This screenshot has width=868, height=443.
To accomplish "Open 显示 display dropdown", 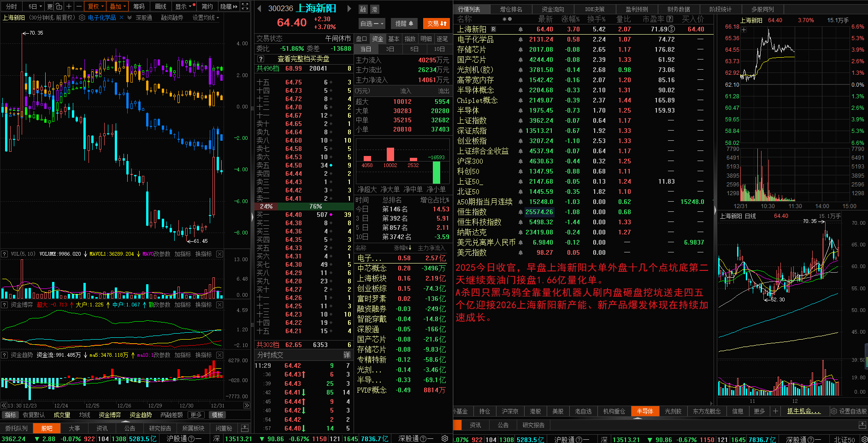I will [x=183, y=6].
